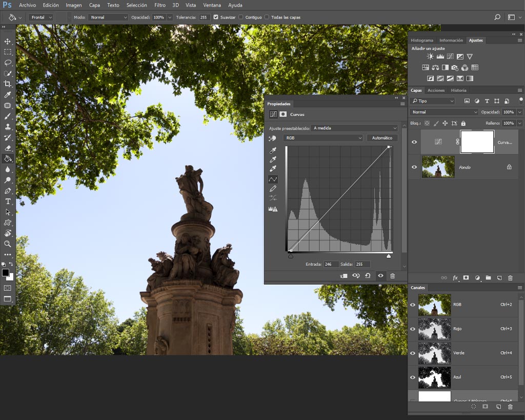Switch to the Histograma tab
This screenshot has height=420, width=525.
(422, 40)
